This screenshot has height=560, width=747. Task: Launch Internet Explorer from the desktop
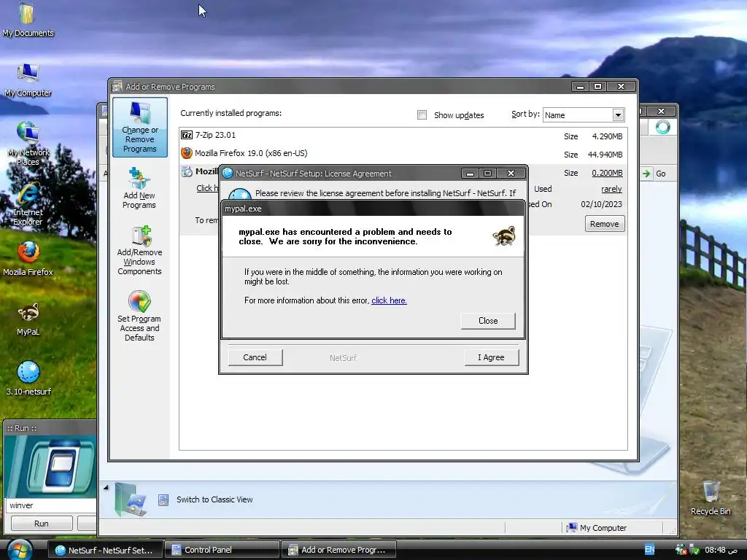coord(28,204)
